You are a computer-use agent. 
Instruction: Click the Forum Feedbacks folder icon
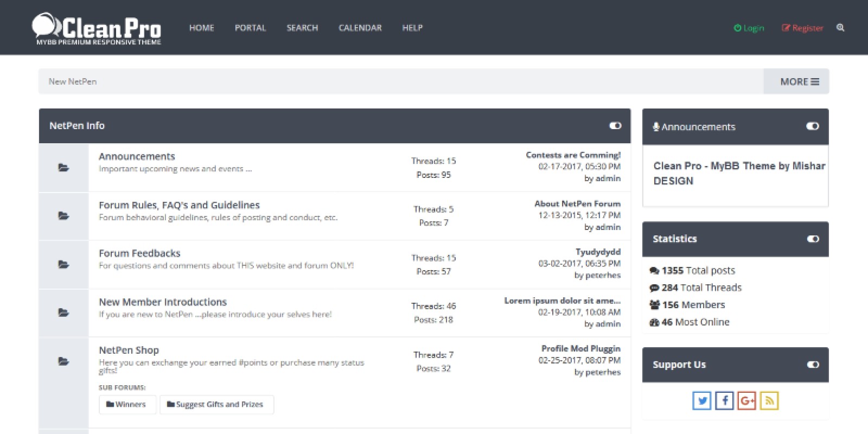pos(63,265)
